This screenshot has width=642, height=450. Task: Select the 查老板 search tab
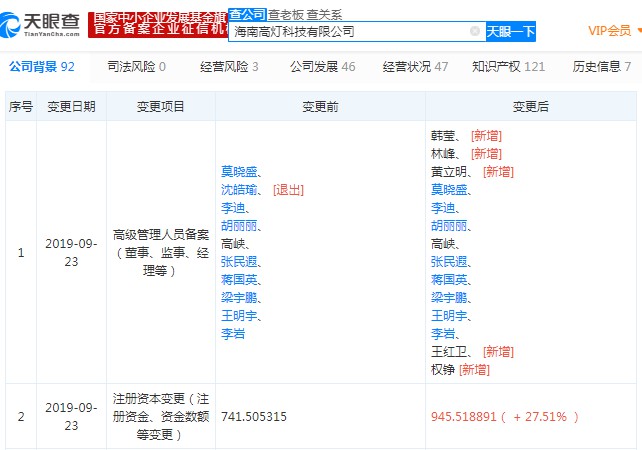click(x=286, y=15)
